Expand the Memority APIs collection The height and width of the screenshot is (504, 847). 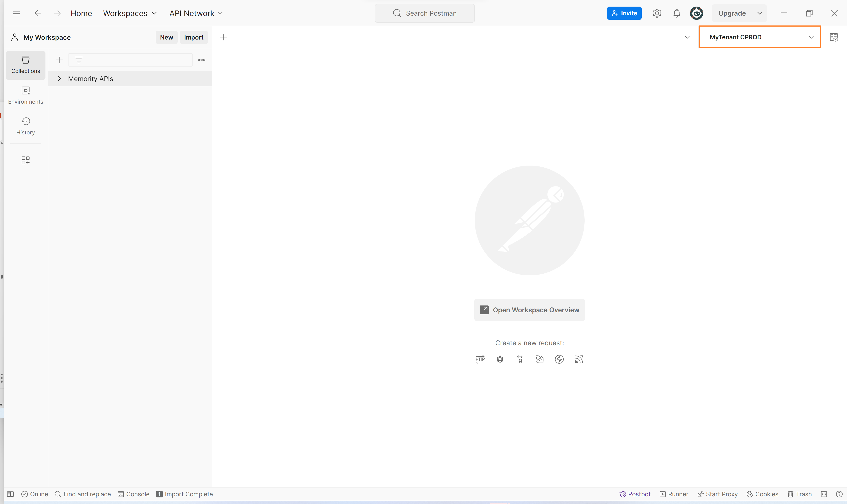point(60,79)
